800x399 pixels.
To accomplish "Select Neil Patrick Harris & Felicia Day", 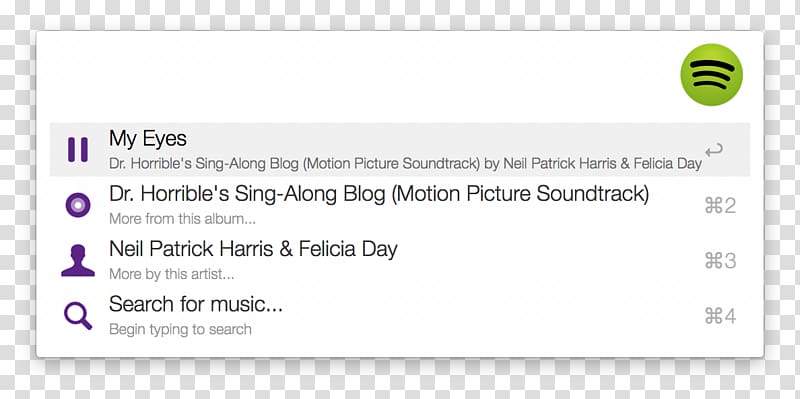I will 253,249.
